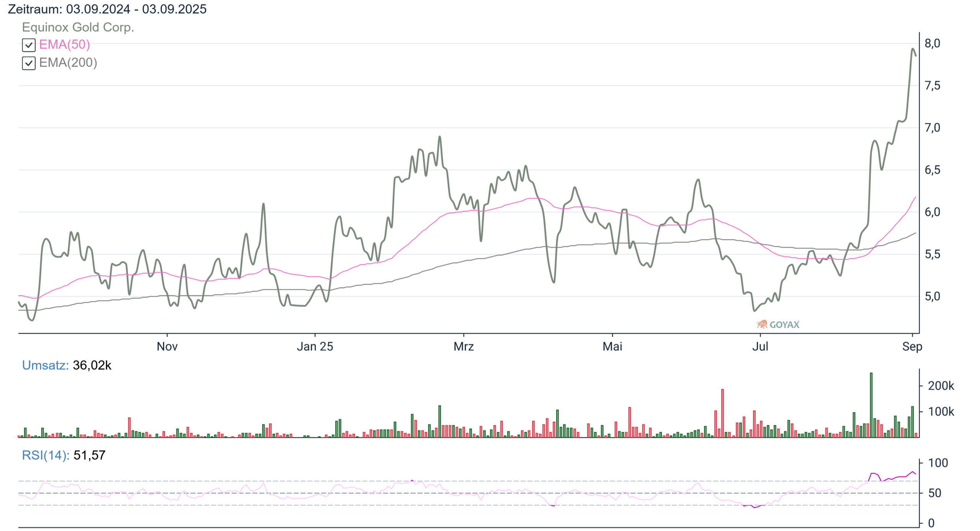
Task: Click the tallest red volume bar
Action: click(722, 413)
